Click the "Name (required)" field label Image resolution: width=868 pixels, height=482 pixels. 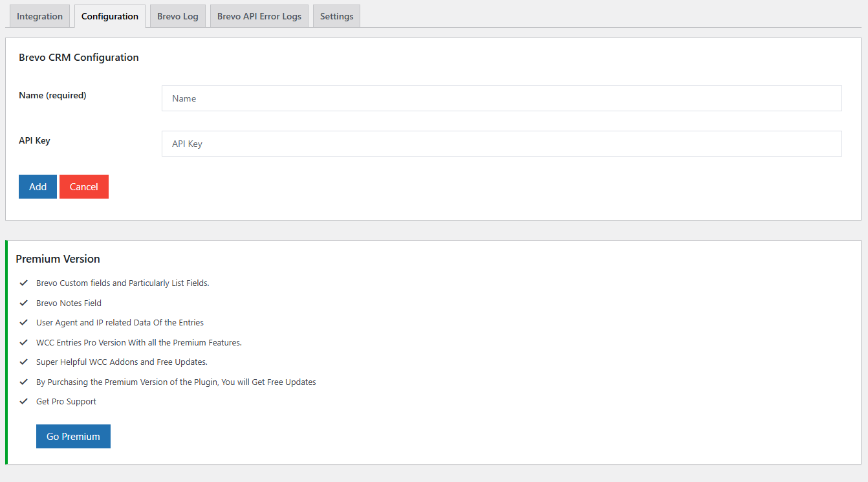pyautogui.click(x=52, y=95)
